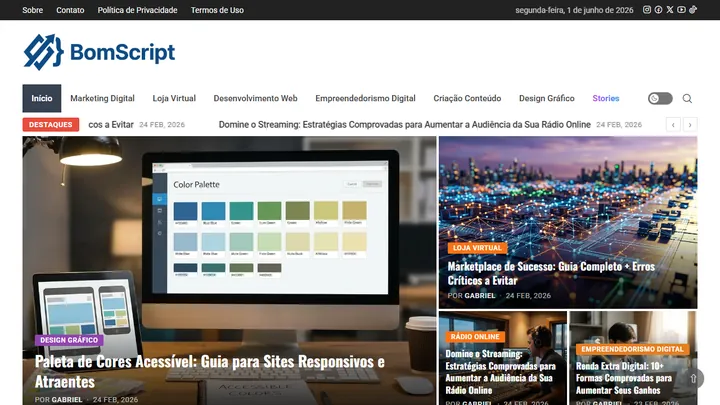
Task: Click EMPREENDEDORISMO DIGITAL badge on Renda Extra card
Action: click(632, 349)
